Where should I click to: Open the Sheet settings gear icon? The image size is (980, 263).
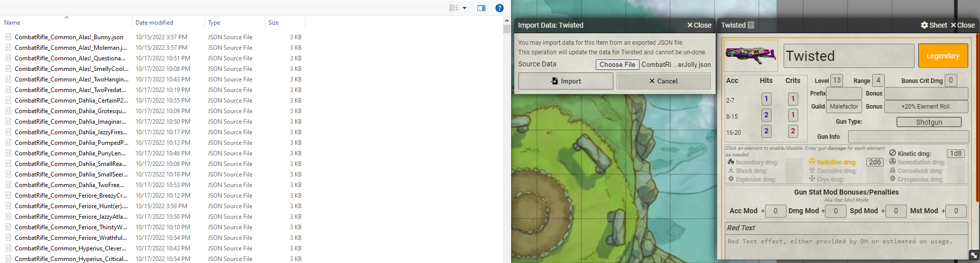click(x=924, y=25)
